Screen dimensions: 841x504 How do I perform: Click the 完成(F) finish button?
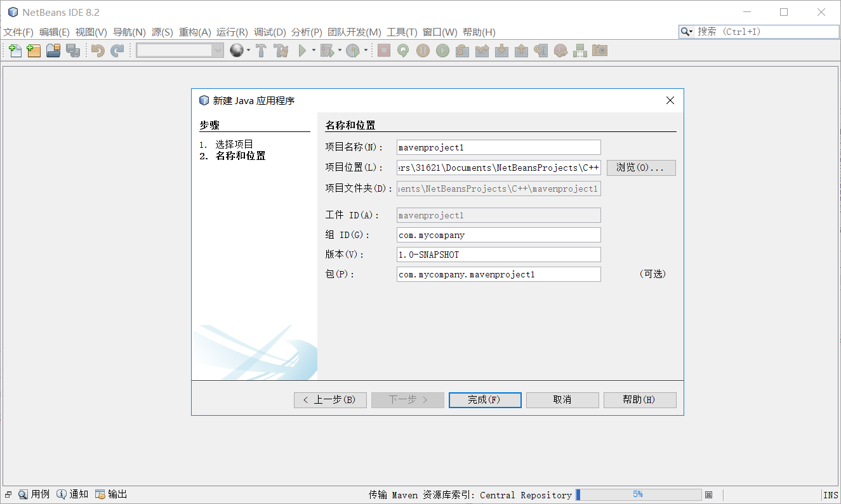coord(485,400)
